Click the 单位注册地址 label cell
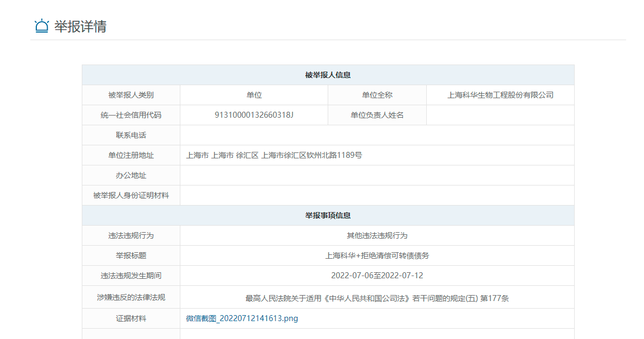644x339 pixels. (x=131, y=156)
